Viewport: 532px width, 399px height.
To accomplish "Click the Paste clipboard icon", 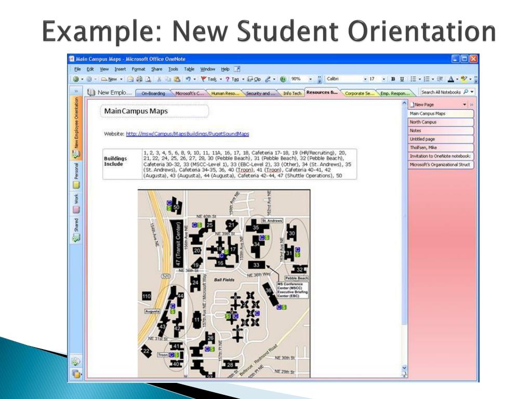I will [x=177, y=79].
